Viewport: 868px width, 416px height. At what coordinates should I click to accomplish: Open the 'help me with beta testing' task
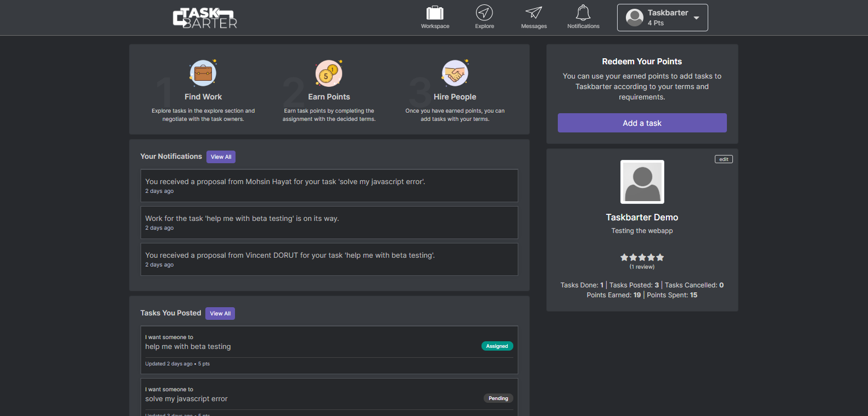point(329,350)
